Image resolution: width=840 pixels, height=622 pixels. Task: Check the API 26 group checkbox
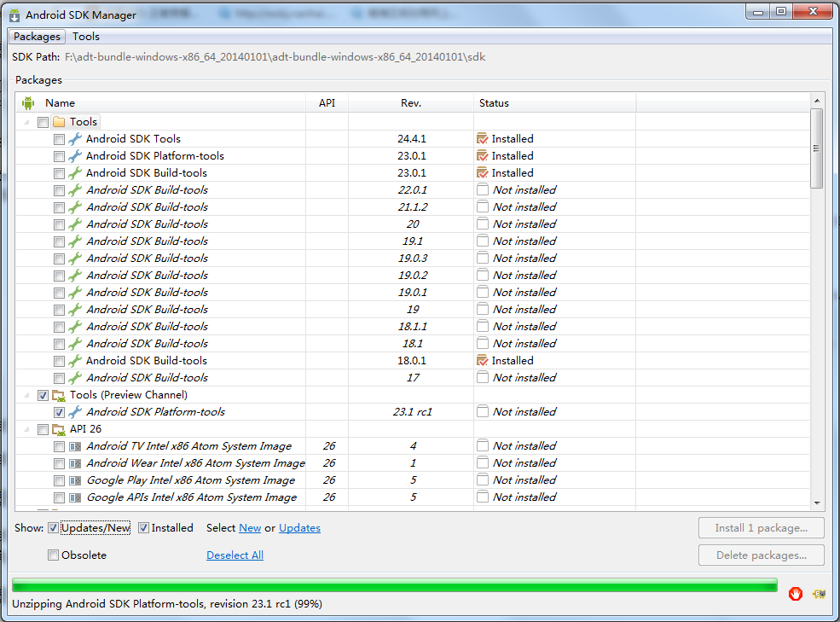[43, 429]
